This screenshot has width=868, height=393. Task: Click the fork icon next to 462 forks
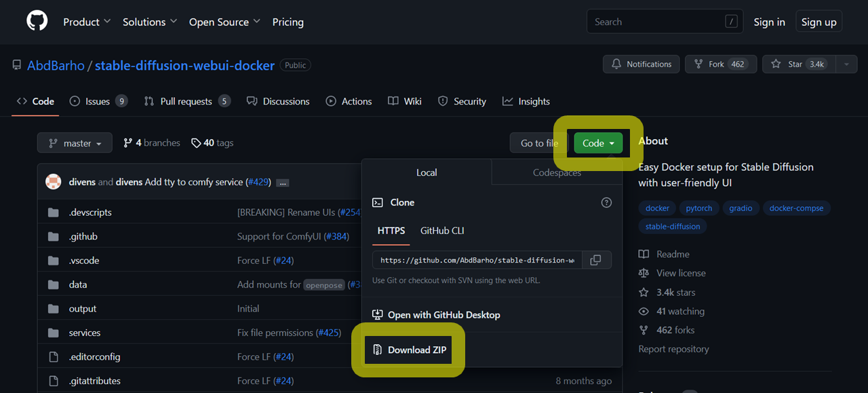[643, 330]
